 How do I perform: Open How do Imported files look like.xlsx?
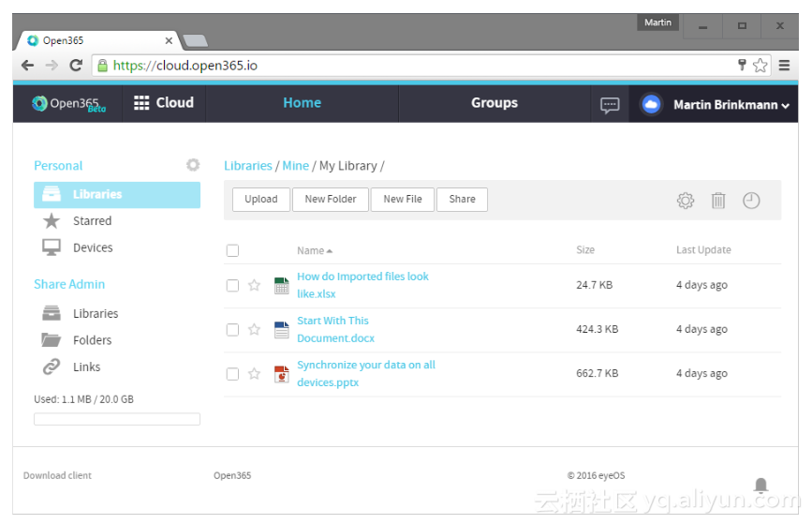tap(362, 285)
